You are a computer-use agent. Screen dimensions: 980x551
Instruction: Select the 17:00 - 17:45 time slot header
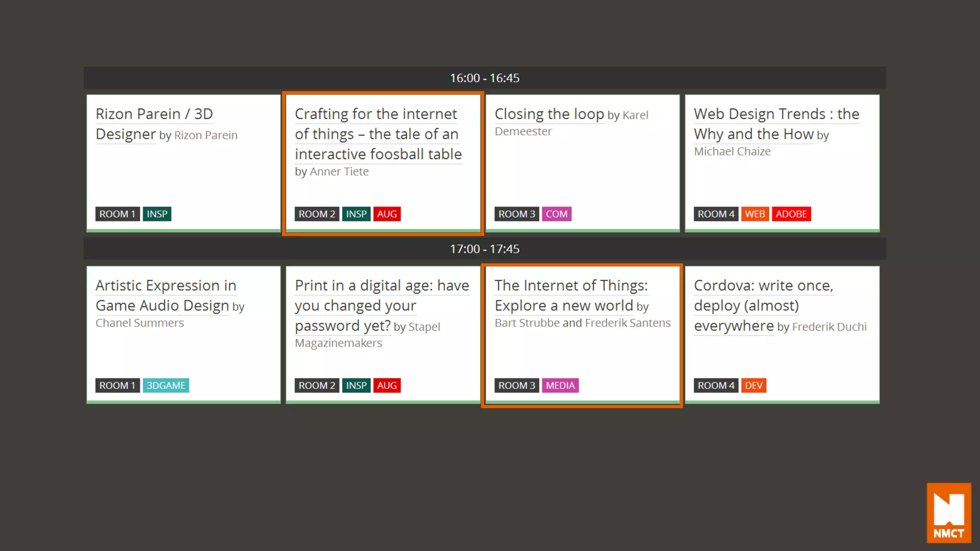tap(484, 249)
